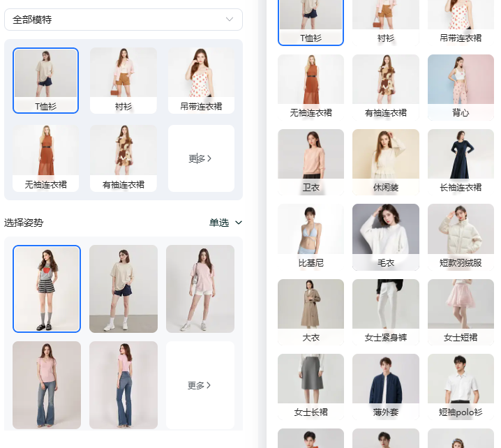The image size is (501, 448).
Task: Expand the 单选 selection mode dropdown
Action: point(225,223)
